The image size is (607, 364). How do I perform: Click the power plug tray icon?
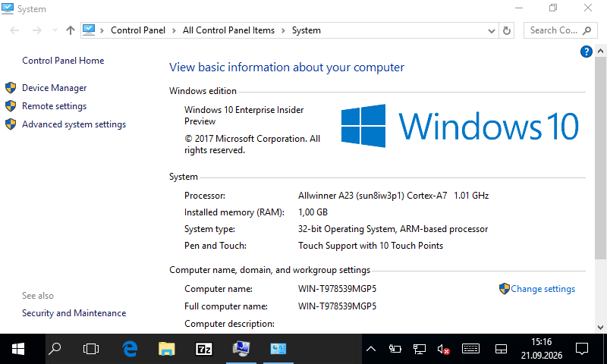point(395,349)
